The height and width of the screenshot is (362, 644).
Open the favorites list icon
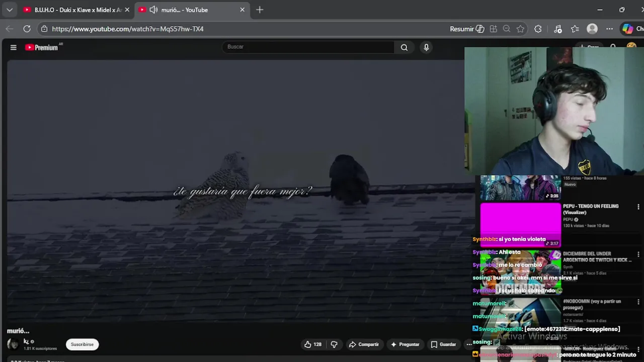click(575, 29)
